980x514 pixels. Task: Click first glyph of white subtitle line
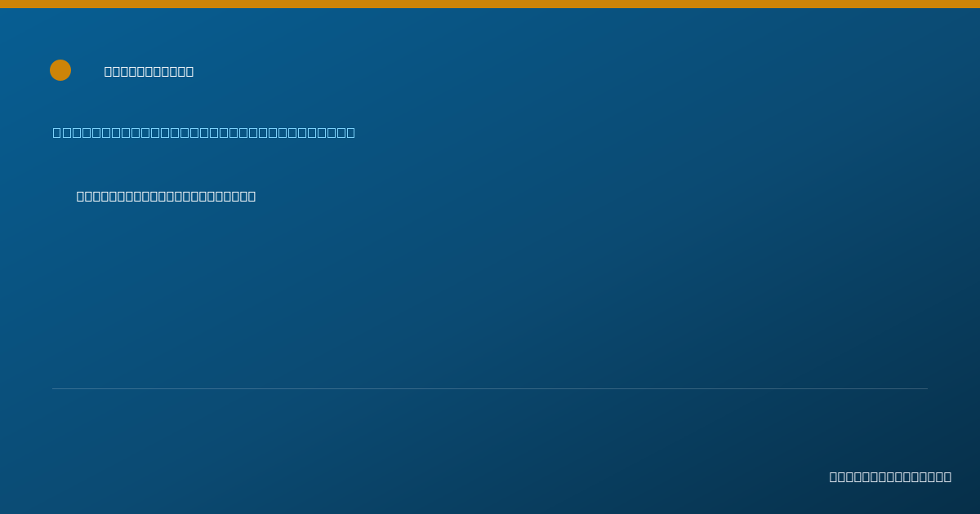(81, 196)
